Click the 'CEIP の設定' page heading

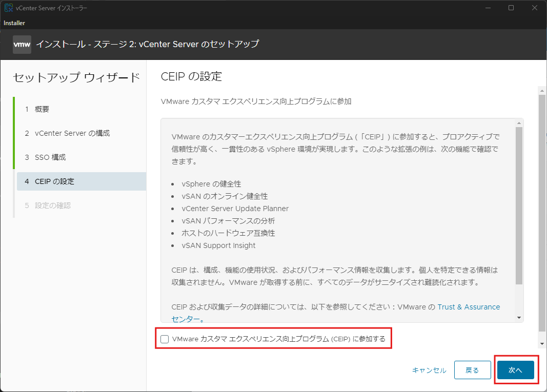[x=191, y=76]
